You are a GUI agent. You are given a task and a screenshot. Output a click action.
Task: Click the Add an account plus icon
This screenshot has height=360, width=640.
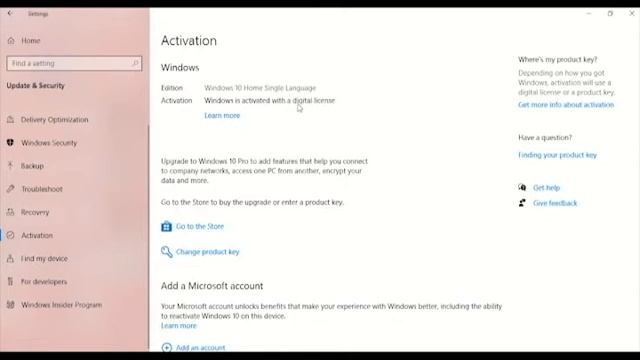[x=166, y=347]
